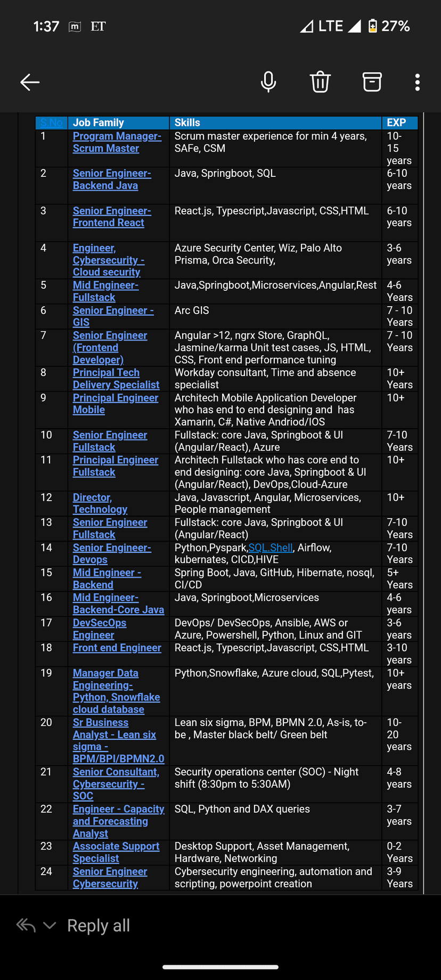Tap the back arrow icon
Viewport: 441px width, 980px height.
(30, 82)
